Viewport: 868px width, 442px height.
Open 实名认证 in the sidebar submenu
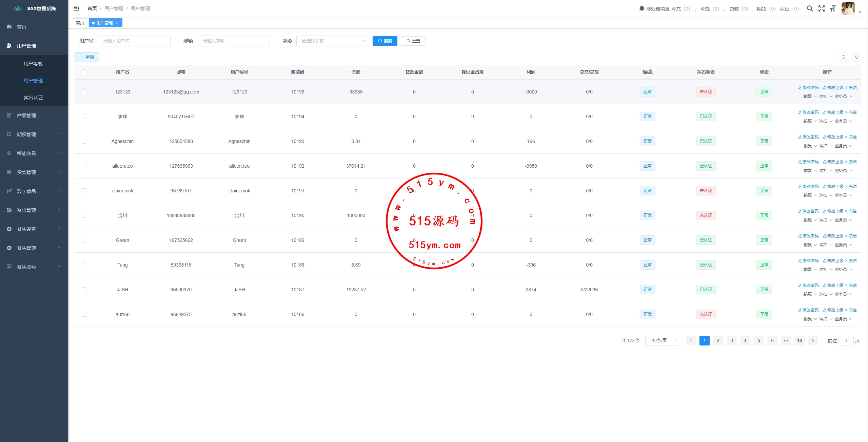tap(33, 98)
